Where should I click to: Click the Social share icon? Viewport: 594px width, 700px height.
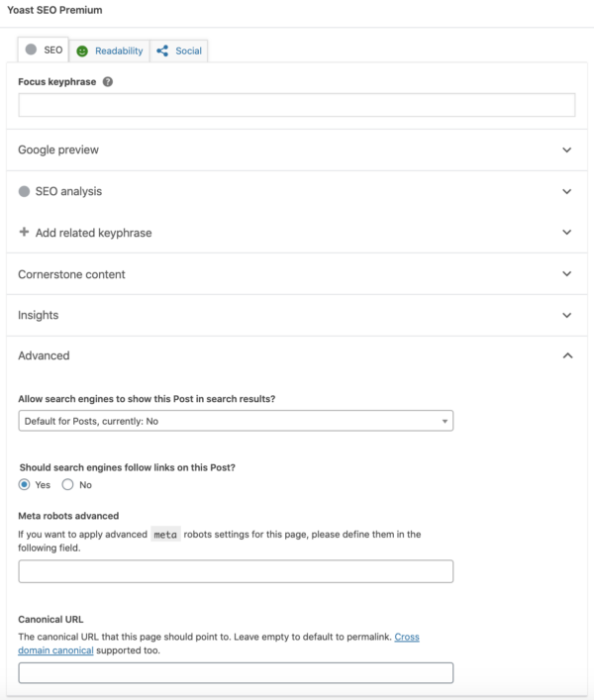(x=162, y=50)
